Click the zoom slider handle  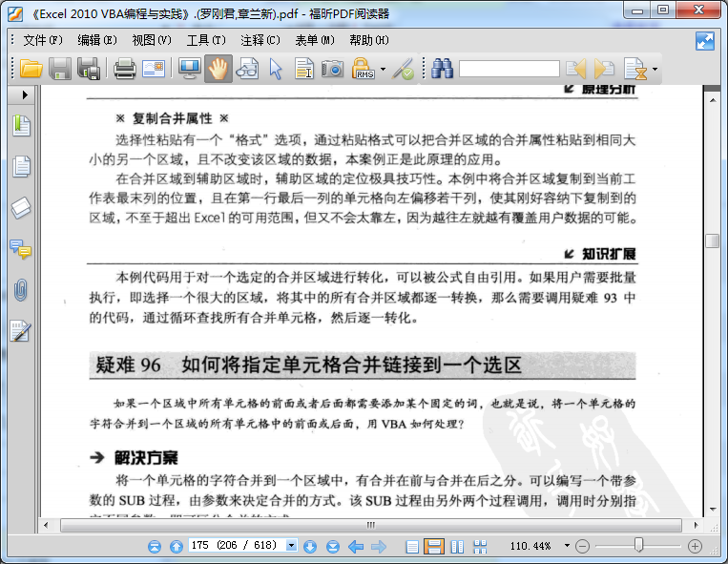[x=639, y=545]
